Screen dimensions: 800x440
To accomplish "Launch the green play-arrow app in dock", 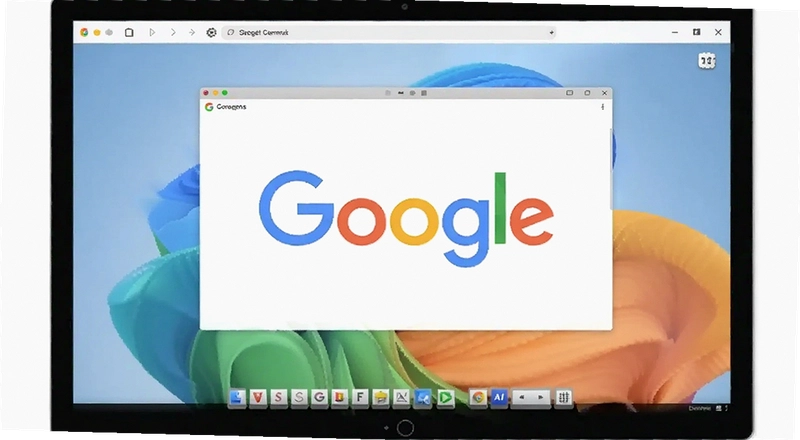I will pos(445,397).
